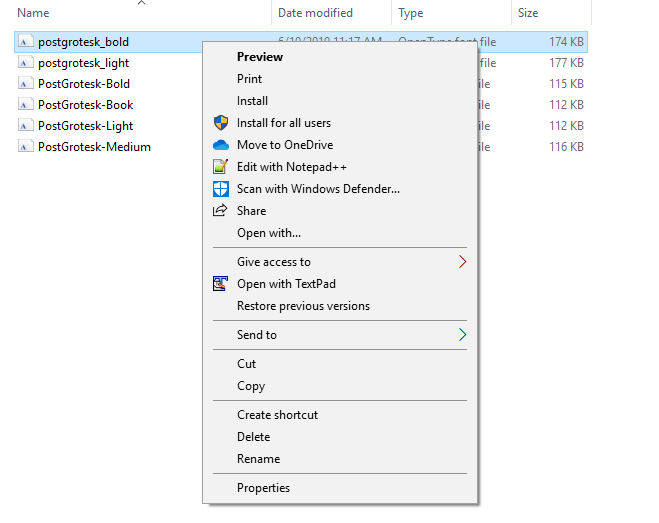Click the font file icon of PostGrotesk-Book

tap(25, 105)
